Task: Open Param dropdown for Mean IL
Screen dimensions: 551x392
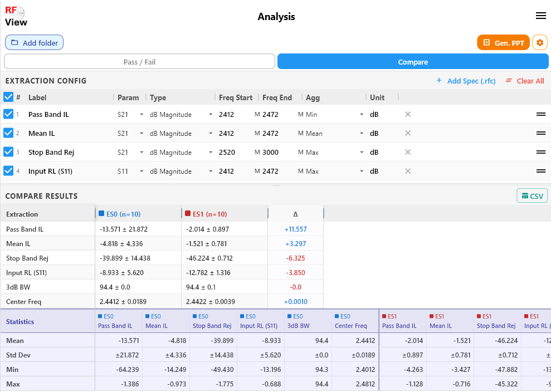Action: (130, 134)
